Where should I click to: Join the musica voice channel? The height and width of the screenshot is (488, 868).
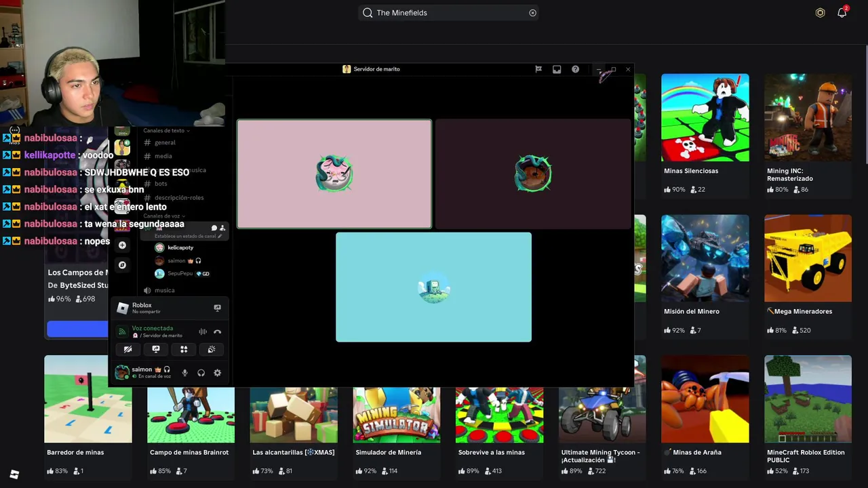coord(164,290)
